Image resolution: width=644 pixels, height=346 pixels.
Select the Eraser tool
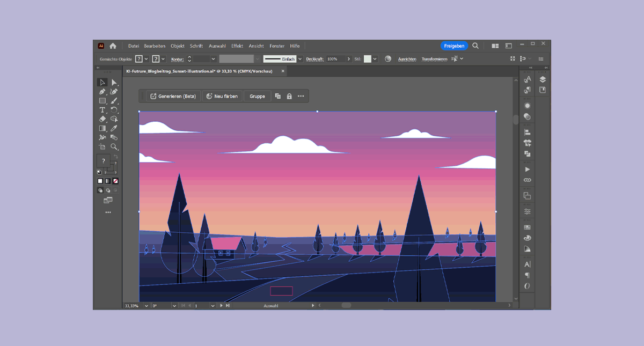pyautogui.click(x=102, y=119)
